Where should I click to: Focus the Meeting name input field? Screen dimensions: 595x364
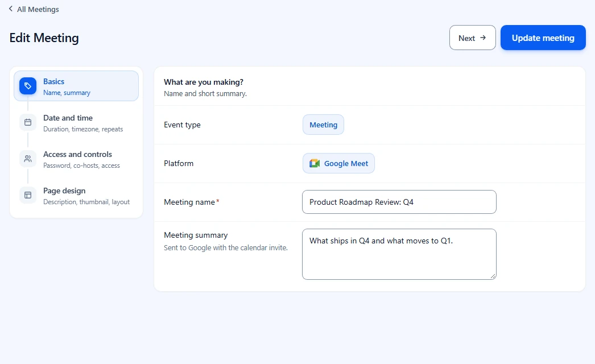coord(399,202)
